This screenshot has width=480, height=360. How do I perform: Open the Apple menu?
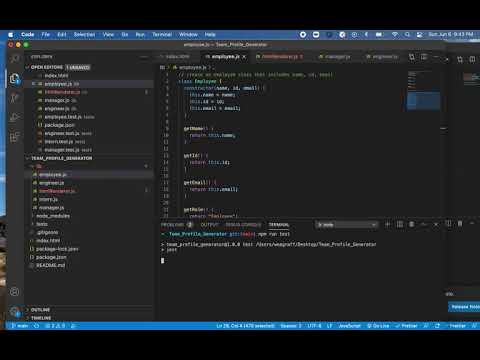[x=11, y=34]
